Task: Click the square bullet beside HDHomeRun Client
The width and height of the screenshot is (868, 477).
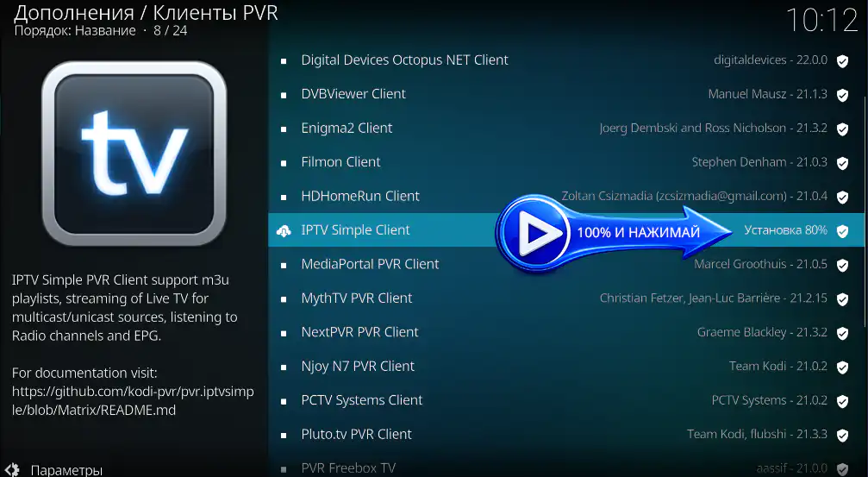Action: [284, 198]
